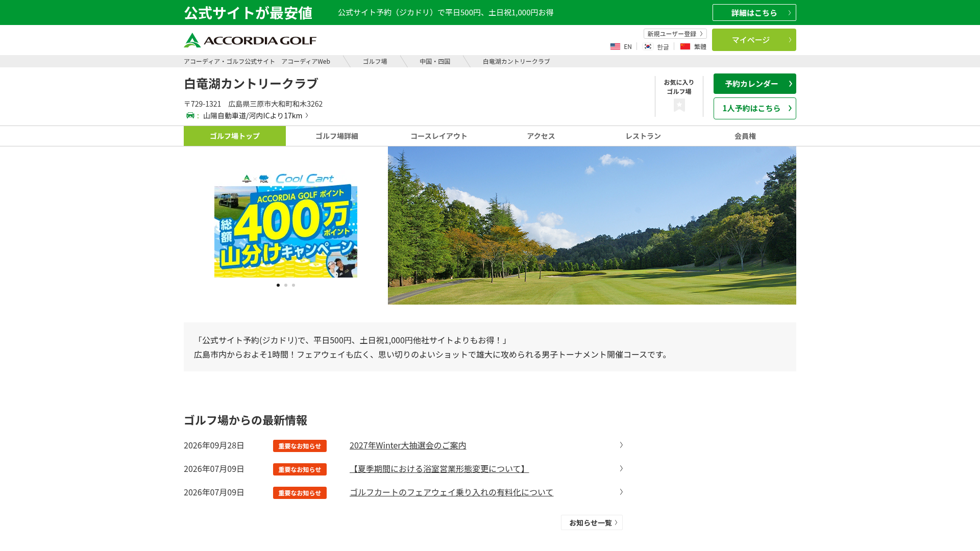
Task: Click the favorite golf course star icon
Action: [x=679, y=105]
